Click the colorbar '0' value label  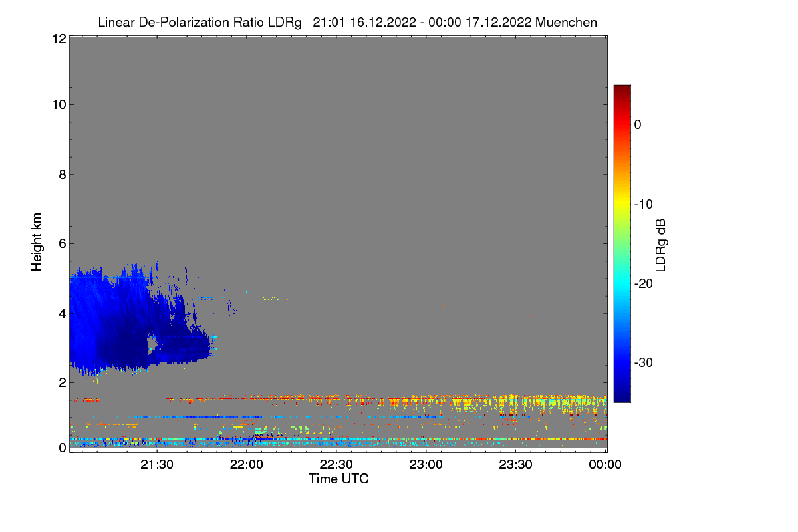point(638,124)
